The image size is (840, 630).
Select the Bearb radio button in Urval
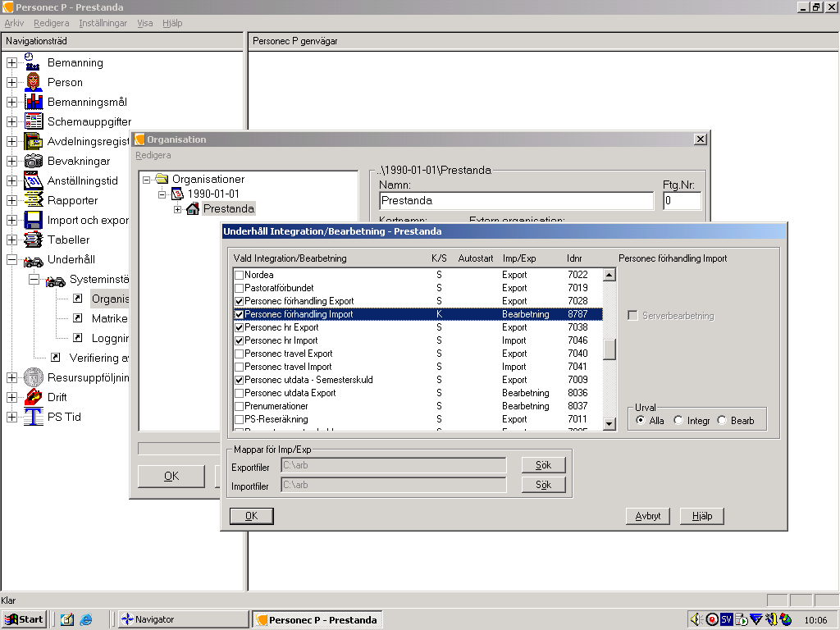coord(722,420)
